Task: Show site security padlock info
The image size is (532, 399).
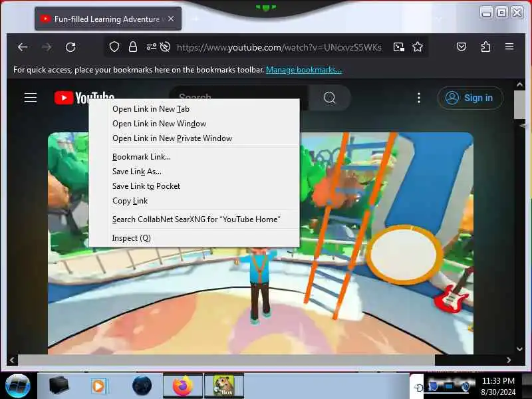Action: (x=133, y=47)
